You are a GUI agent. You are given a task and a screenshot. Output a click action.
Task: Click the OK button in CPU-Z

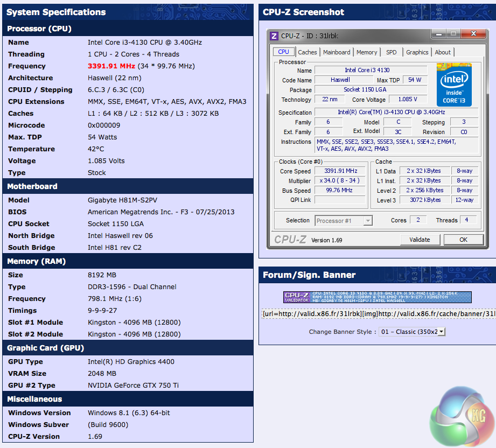(x=463, y=240)
